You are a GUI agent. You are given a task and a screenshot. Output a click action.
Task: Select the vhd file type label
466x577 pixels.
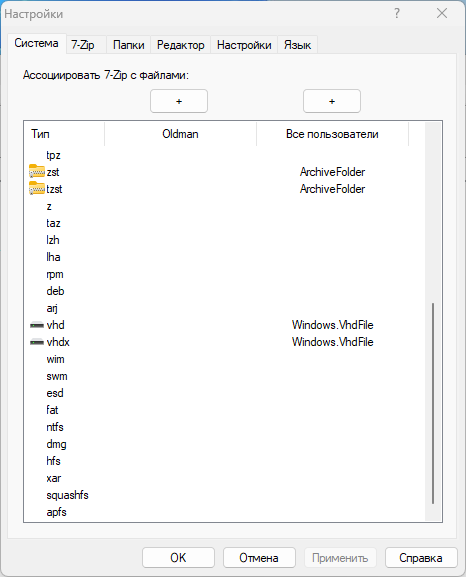[x=56, y=325]
